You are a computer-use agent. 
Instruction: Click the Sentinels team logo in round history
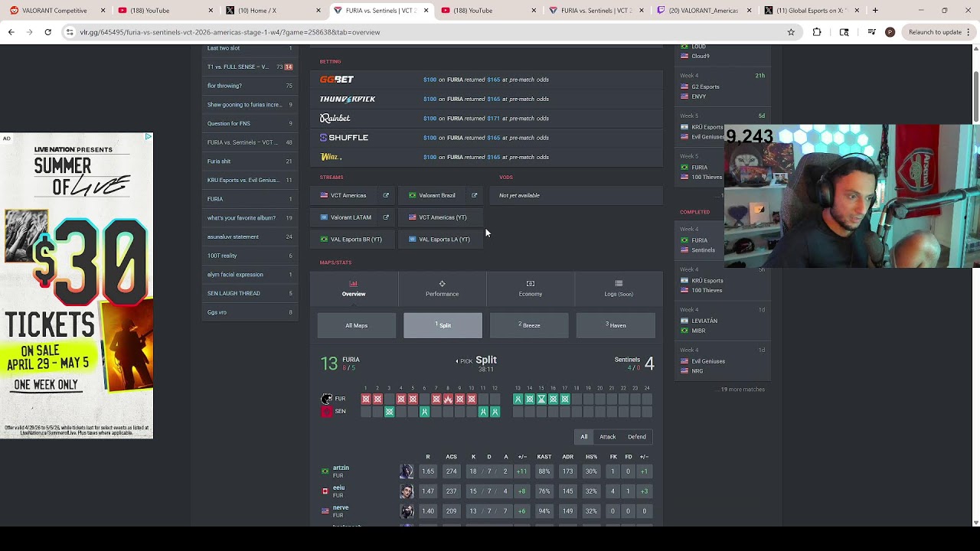tap(327, 412)
